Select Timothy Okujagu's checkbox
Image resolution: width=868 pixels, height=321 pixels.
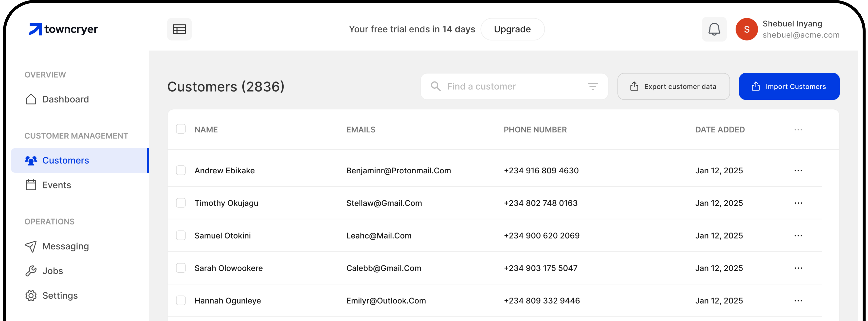pyautogui.click(x=181, y=203)
